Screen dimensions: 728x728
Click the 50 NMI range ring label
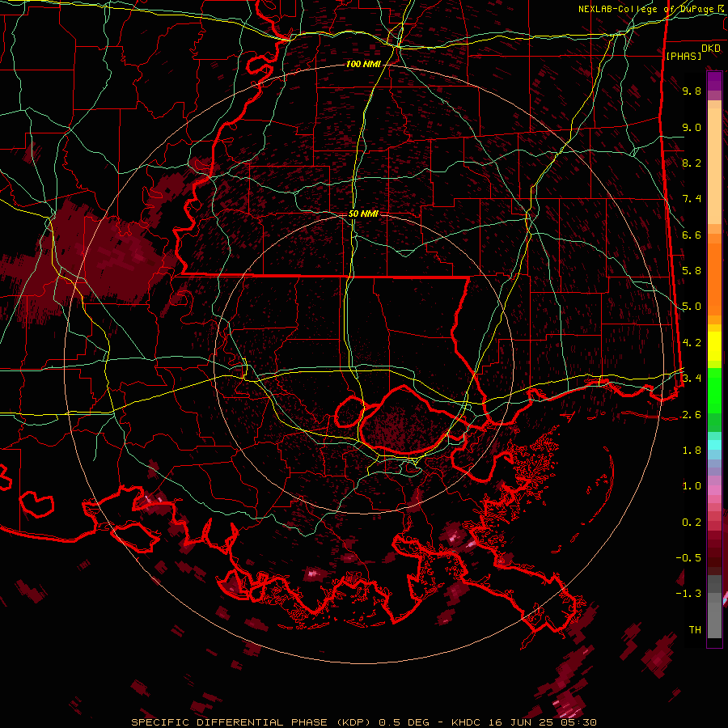point(363,214)
